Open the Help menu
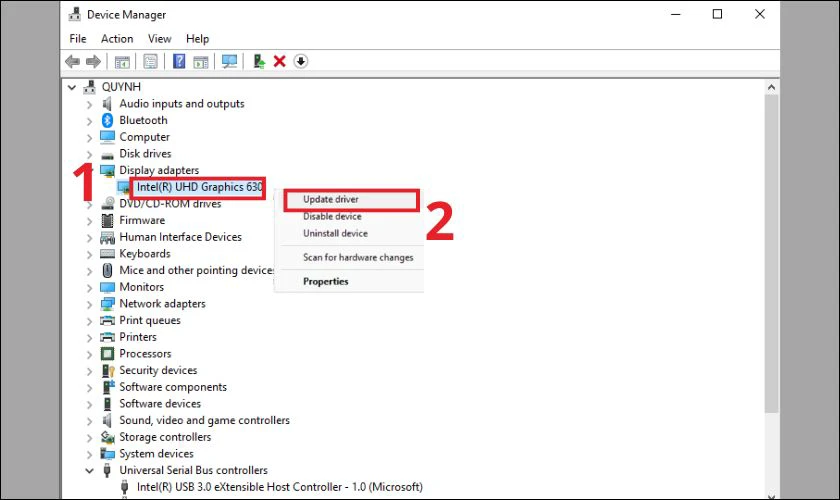 [197, 39]
